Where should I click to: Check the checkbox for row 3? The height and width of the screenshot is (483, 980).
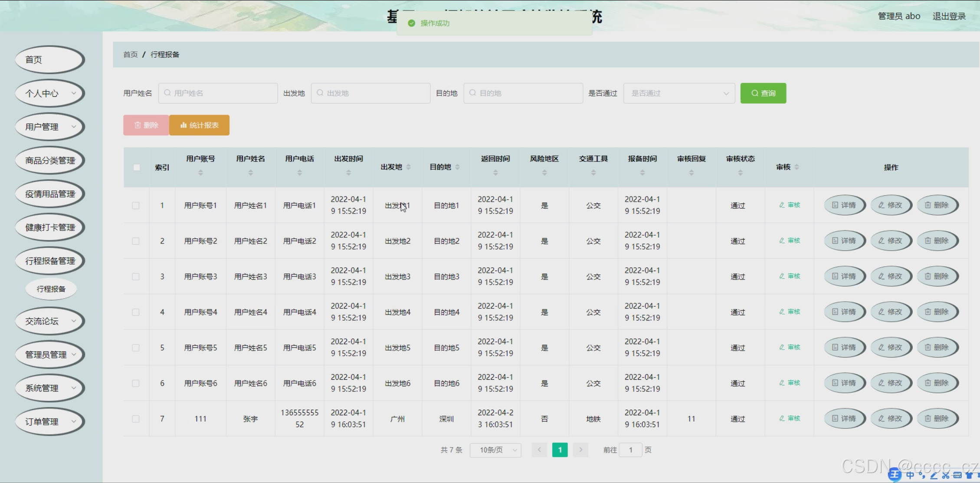point(136,277)
